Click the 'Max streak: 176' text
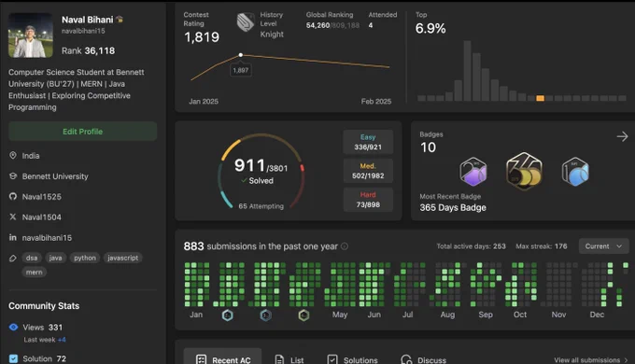The width and height of the screenshot is (635, 364). (x=542, y=246)
